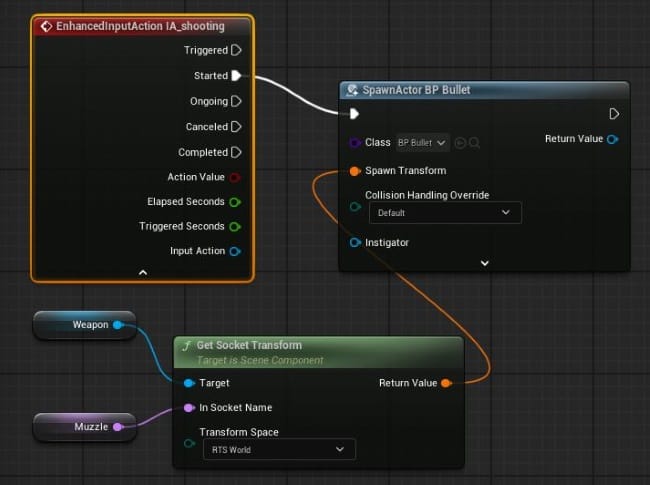Click the event icon on EnhancedInputAction node
Screen dimensions: 650x485
46,26
